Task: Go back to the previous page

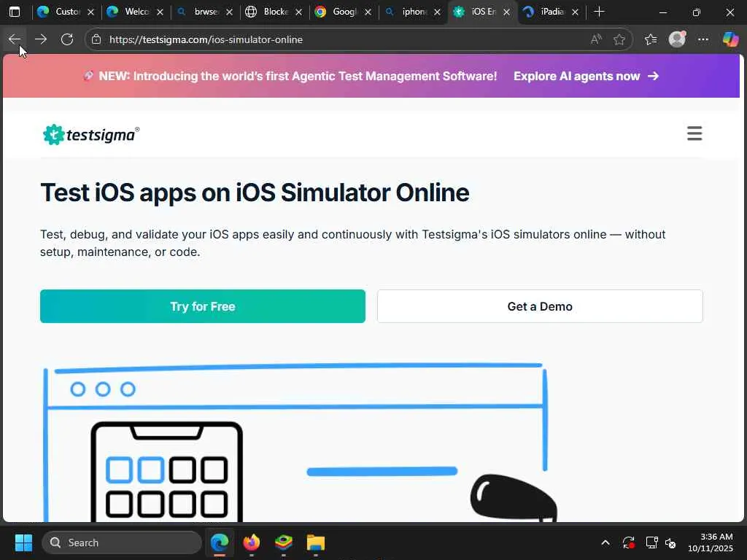Action: click(15, 39)
